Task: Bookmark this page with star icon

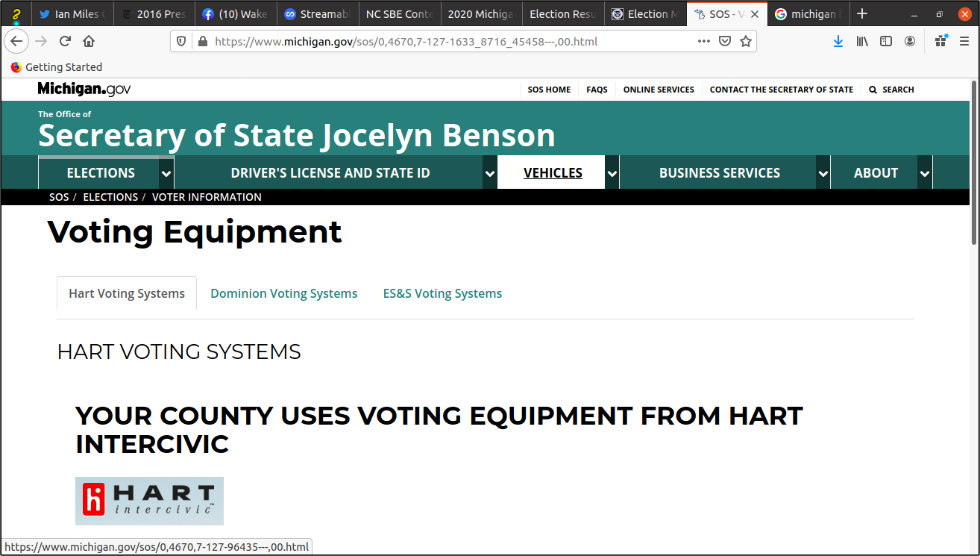Action: 745,41
